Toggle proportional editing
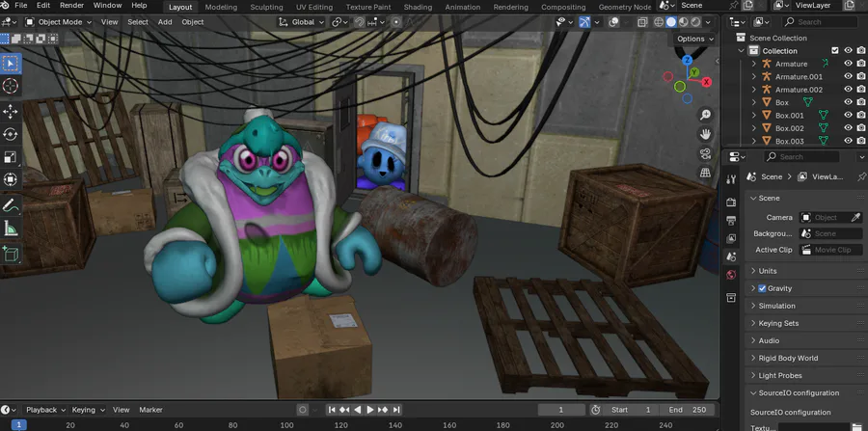 396,22
